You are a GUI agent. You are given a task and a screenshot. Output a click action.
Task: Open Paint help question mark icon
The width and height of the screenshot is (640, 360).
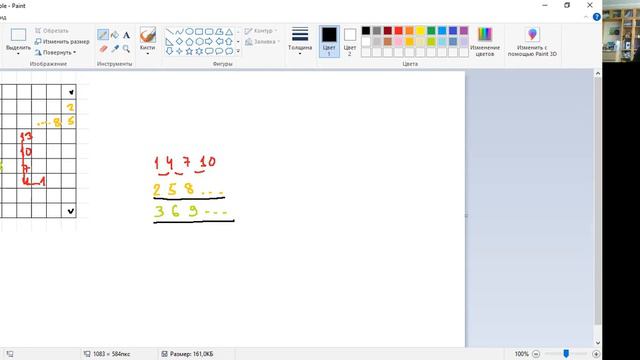tap(596, 17)
